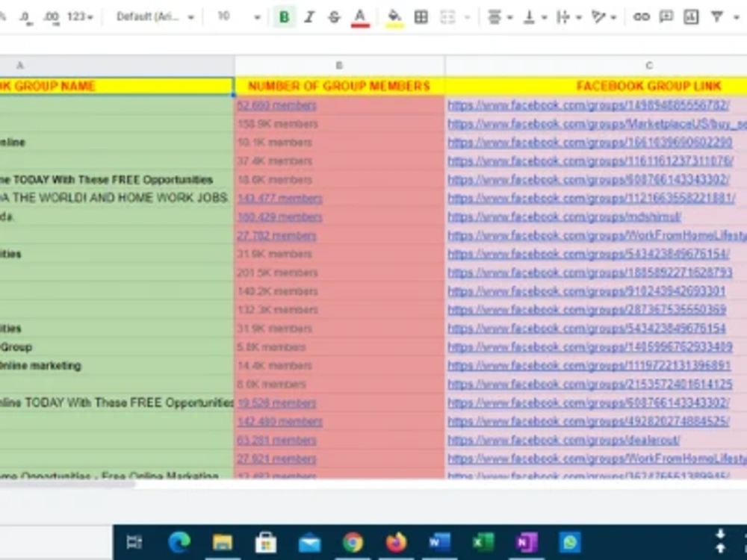Click the insert comment icon

[666, 17]
